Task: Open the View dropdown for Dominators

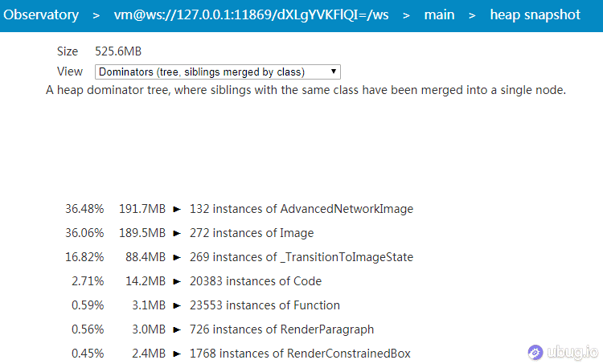Action: pos(217,72)
